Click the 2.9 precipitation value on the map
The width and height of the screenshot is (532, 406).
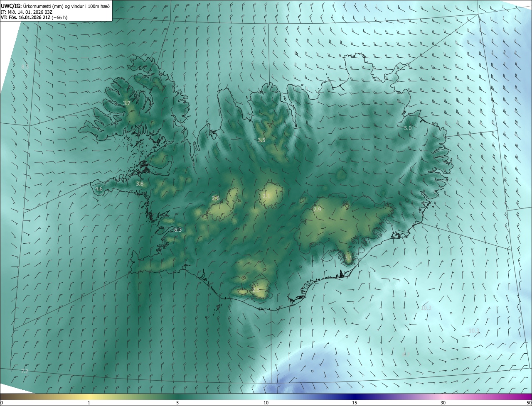[x=317, y=210]
